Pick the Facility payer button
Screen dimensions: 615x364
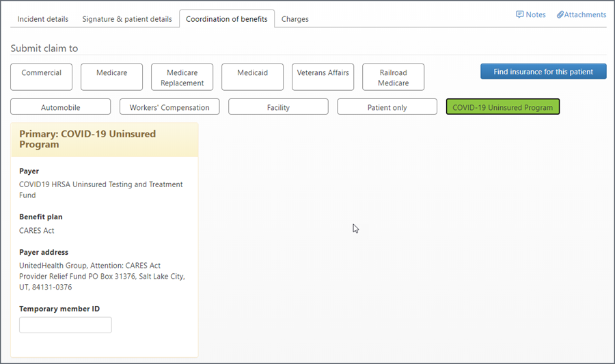(278, 107)
